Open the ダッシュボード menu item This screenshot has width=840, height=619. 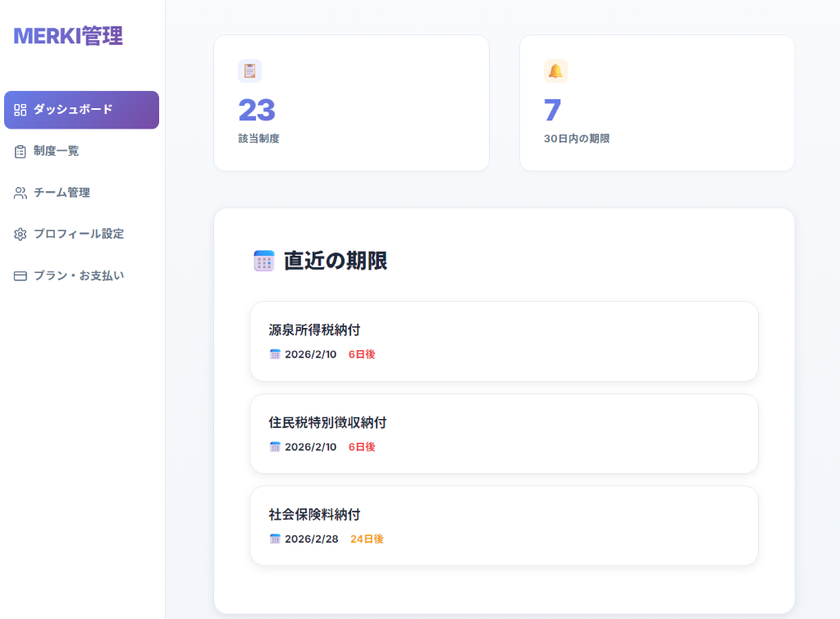[81, 110]
